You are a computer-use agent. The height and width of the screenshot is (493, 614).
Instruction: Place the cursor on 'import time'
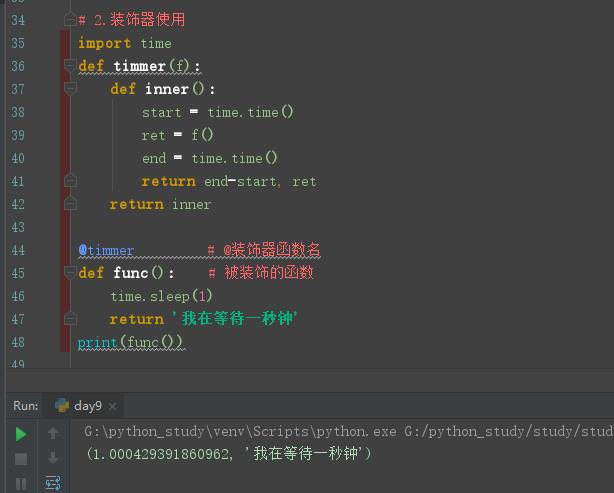point(125,43)
